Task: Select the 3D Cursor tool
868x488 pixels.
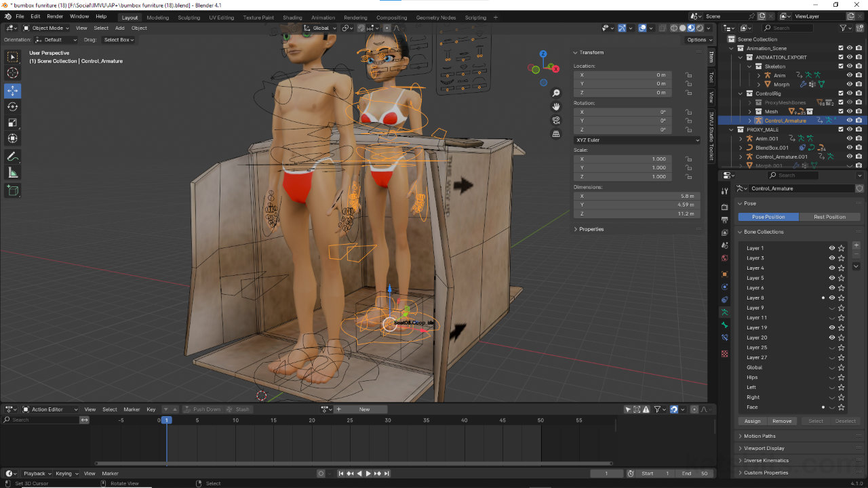Action: coord(13,73)
